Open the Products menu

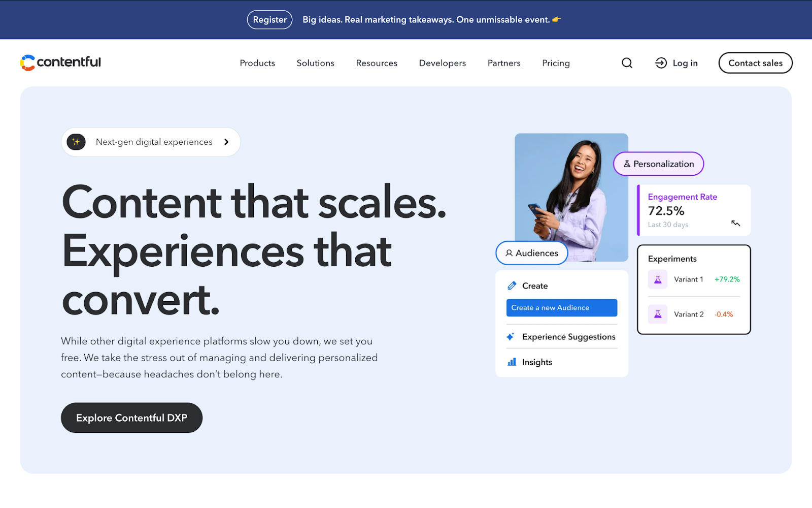pos(257,63)
